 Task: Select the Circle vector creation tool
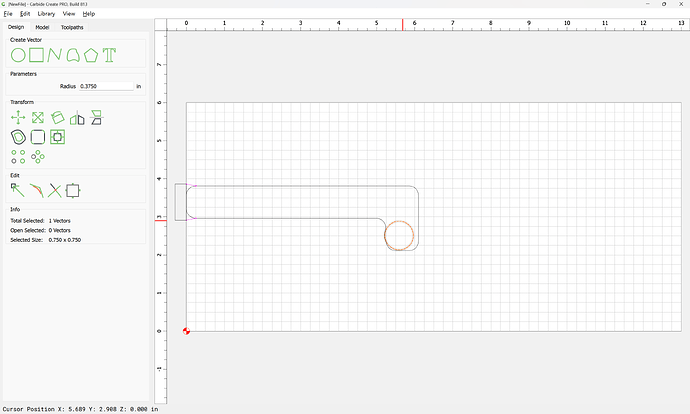18,55
